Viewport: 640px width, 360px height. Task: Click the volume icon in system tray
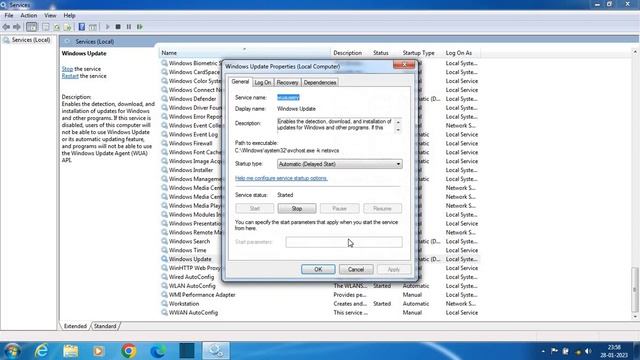pos(588,351)
